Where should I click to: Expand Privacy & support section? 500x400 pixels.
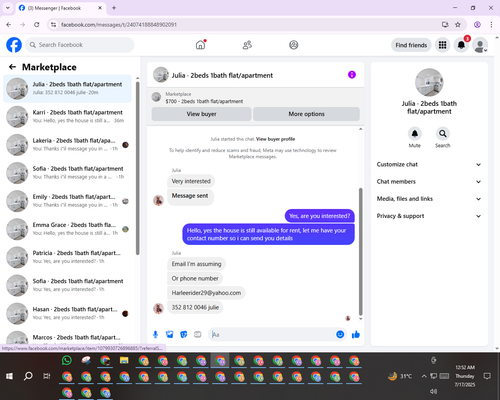point(429,216)
